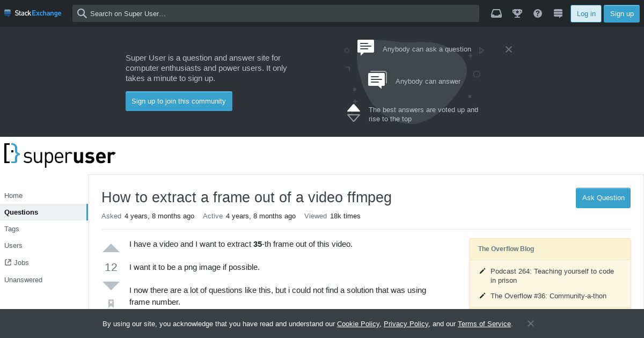Bookmark the question with the bookmark icon

coord(111,304)
